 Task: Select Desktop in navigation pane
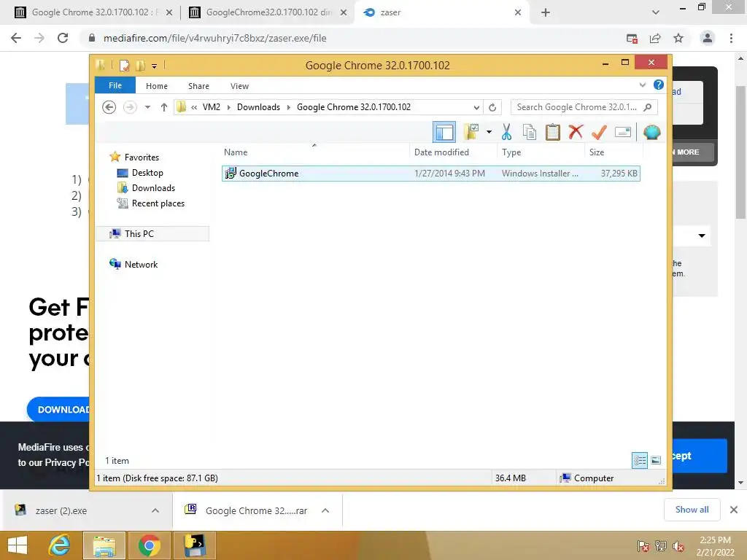(147, 172)
